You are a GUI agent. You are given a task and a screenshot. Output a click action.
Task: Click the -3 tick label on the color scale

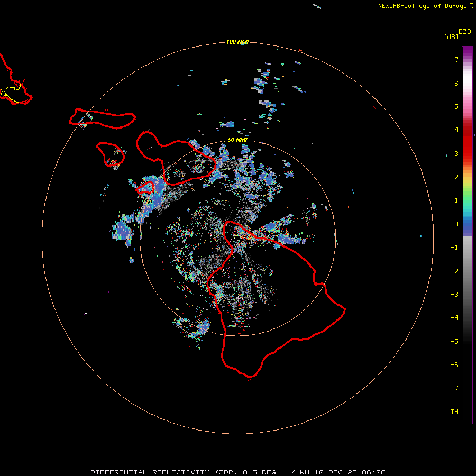click(454, 295)
